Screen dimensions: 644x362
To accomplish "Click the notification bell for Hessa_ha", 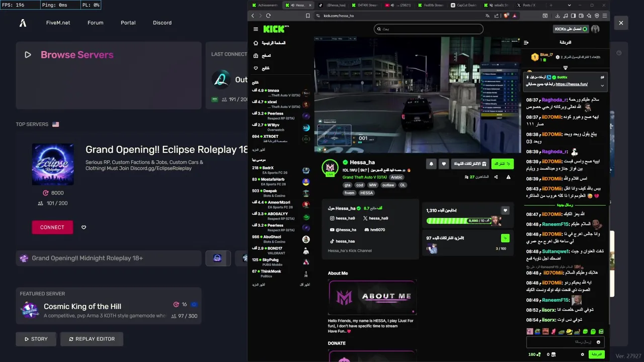I will click(431, 163).
